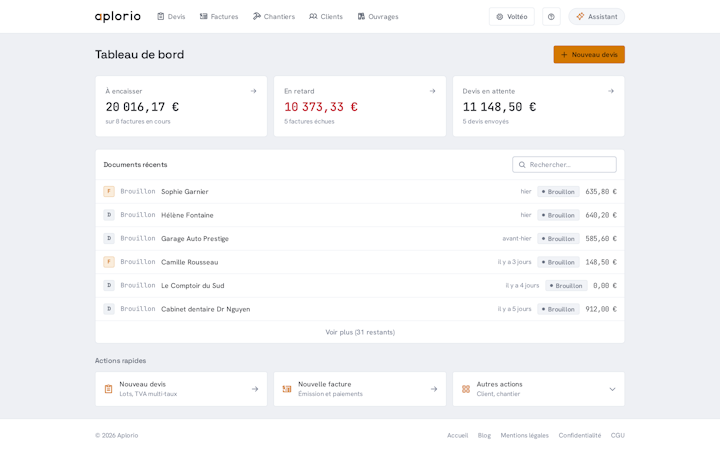This screenshot has height=450, width=720.
Task: Open Camille Rousseau document
Action: pyautogui.click(x=360, y=262)
